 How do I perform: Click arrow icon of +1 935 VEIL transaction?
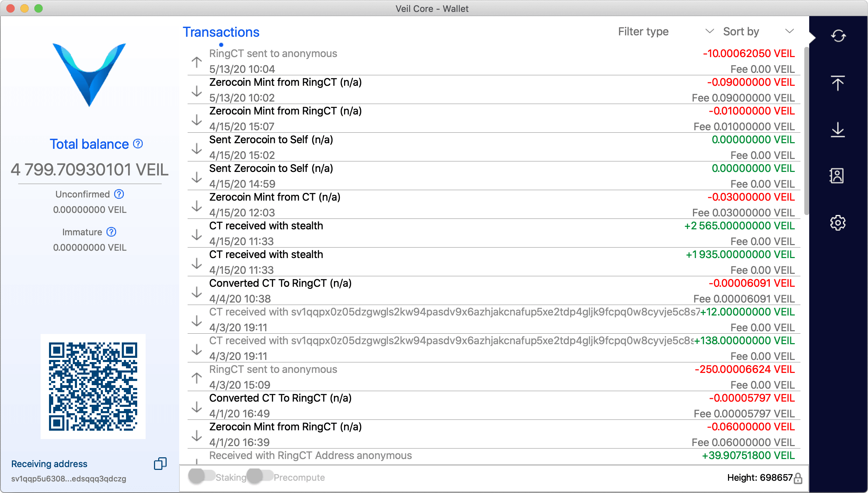[x=197, y=263]
